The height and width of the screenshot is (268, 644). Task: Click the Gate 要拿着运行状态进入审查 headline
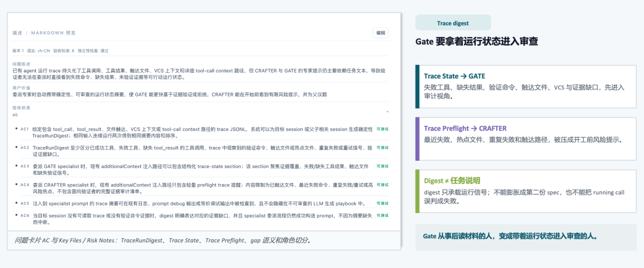pos(476,42)
